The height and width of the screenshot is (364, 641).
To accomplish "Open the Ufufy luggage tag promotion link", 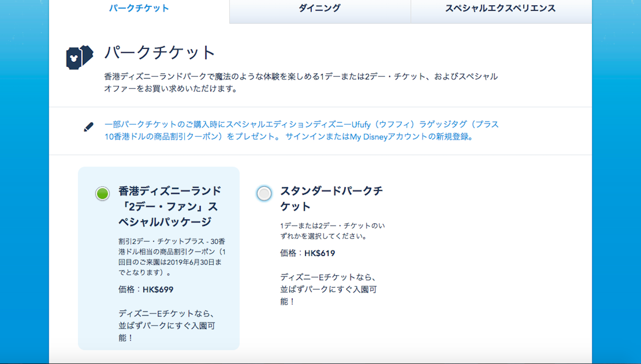I will 301,131.
